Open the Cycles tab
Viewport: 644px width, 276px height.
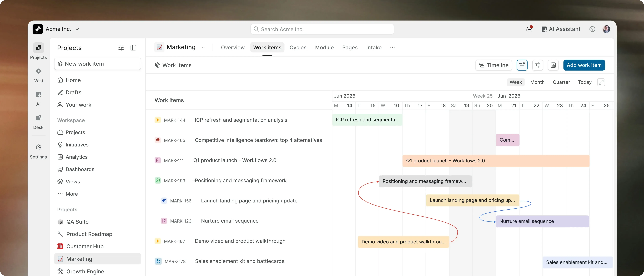click(x=298, y=48)
